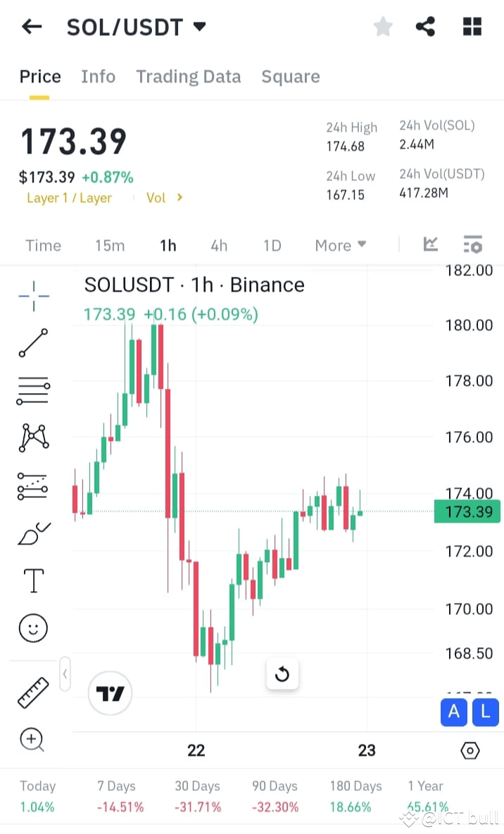504x834 pixels.
Task: Select the ruler measurement tool
Action: (33, 692)
